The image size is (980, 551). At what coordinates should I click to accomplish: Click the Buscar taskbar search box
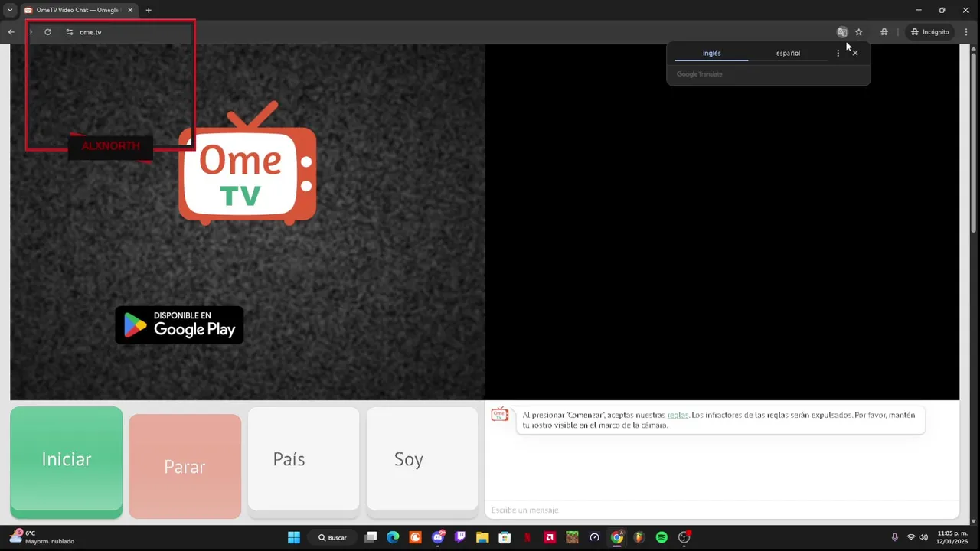point(333,537)
